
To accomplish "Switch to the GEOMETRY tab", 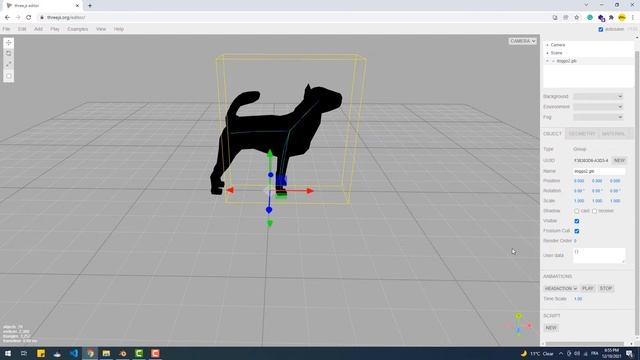I will pyautogui.click(x=582, y=134).
